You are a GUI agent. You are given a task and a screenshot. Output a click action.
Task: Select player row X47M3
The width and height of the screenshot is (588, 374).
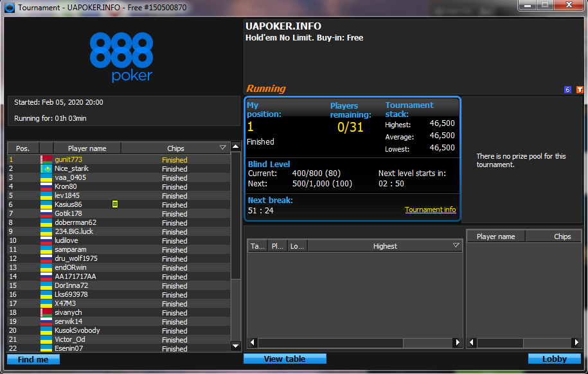[x=119, y=303]
